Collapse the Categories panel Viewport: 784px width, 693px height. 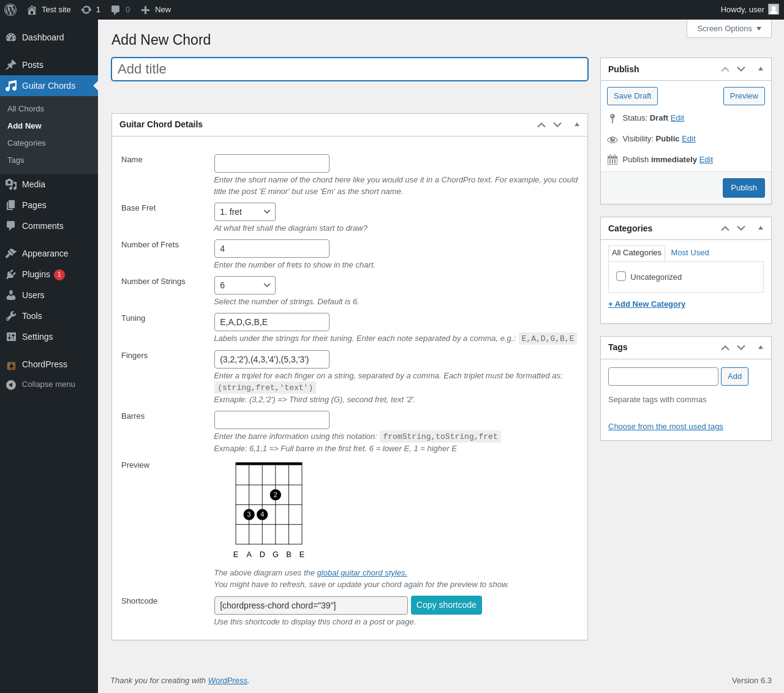click(x=761, y=228)
